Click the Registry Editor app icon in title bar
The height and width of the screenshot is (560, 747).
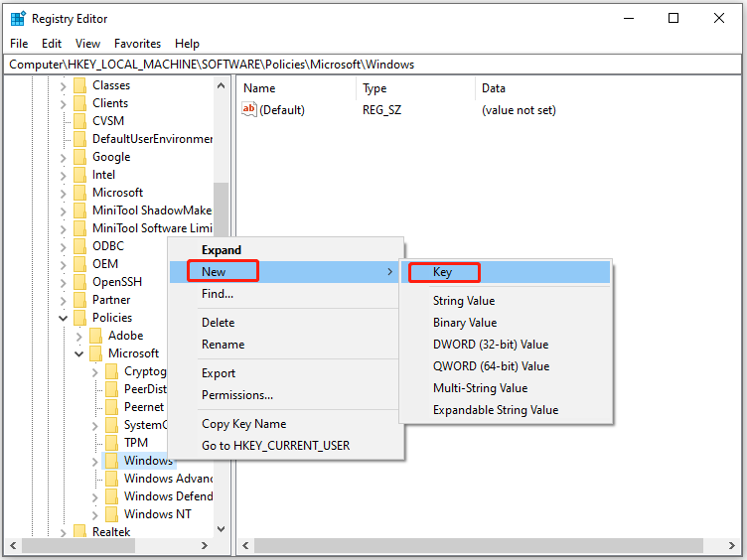coord(18,19)
